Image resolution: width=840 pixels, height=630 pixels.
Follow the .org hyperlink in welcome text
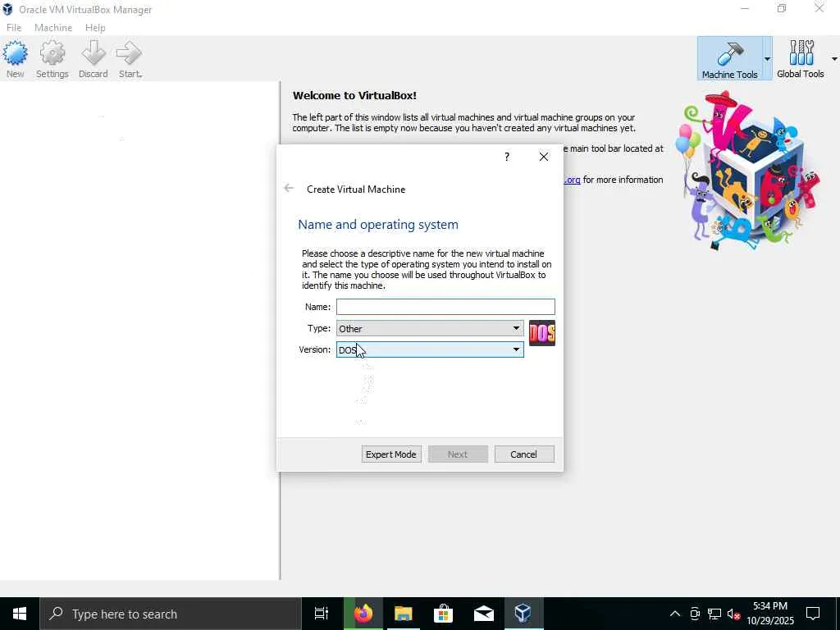click(x=572, y=180)
